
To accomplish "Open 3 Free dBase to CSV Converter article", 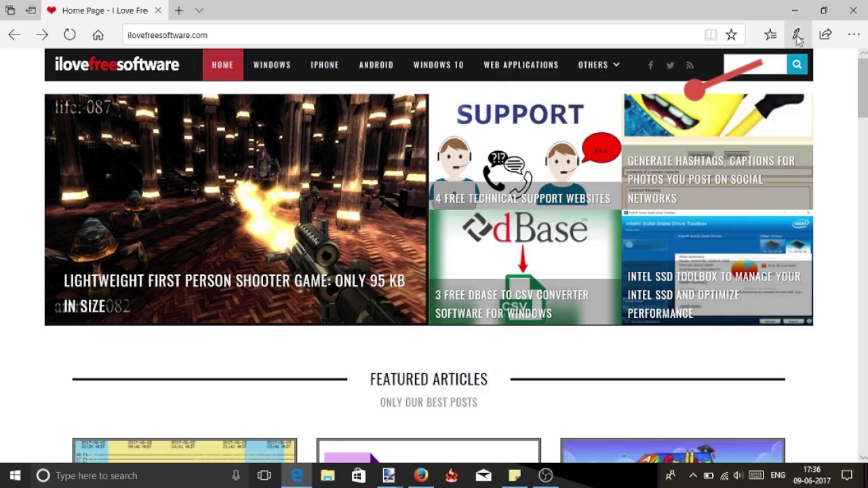I will 512,304.
